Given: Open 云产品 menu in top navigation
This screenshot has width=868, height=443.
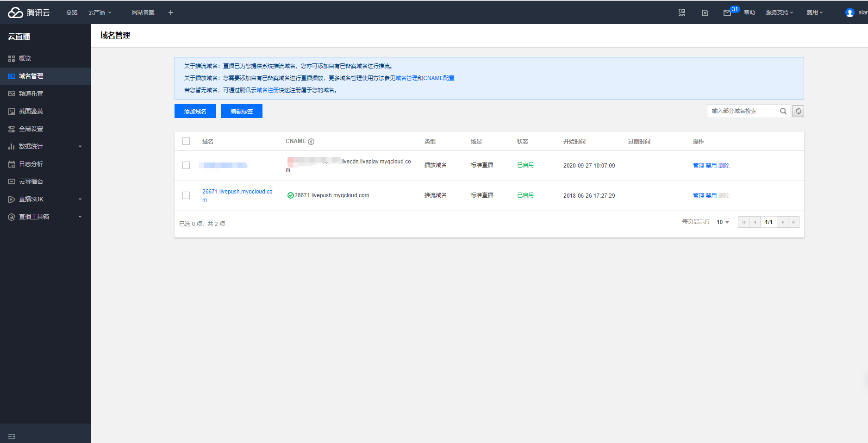Looking at the screenshot, I should pyautogui.click(x=100, y=12).
